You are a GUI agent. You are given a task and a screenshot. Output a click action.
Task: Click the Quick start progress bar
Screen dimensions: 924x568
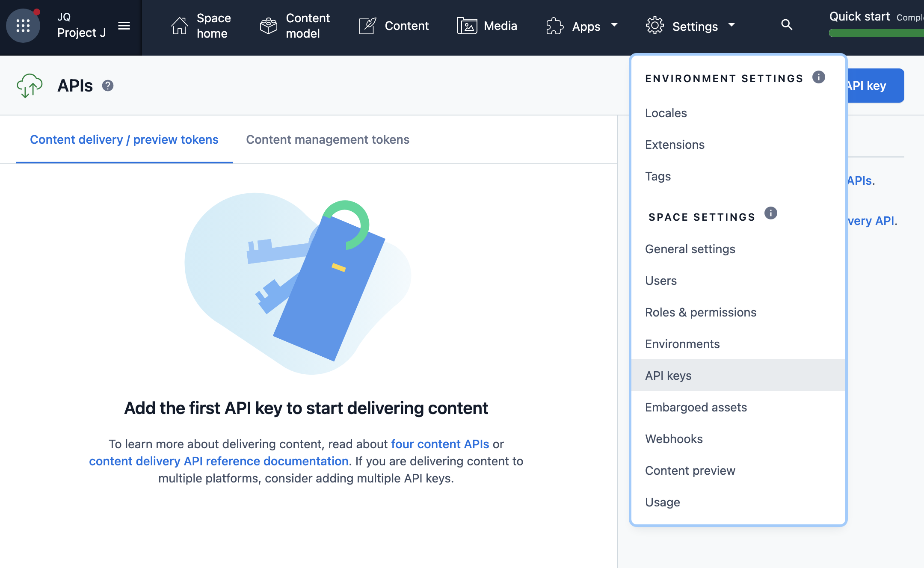(876, 33)
